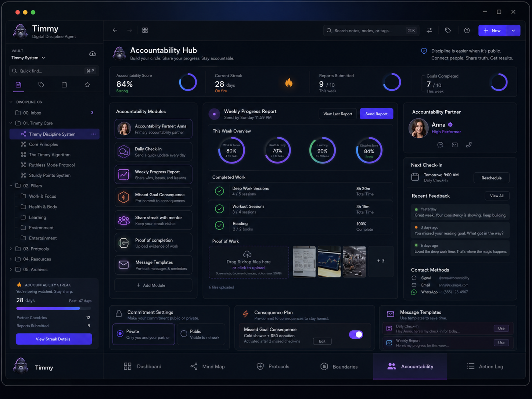
Task: Open the Accountability tab
Action: pyautogui.click(x=410, y=366)
